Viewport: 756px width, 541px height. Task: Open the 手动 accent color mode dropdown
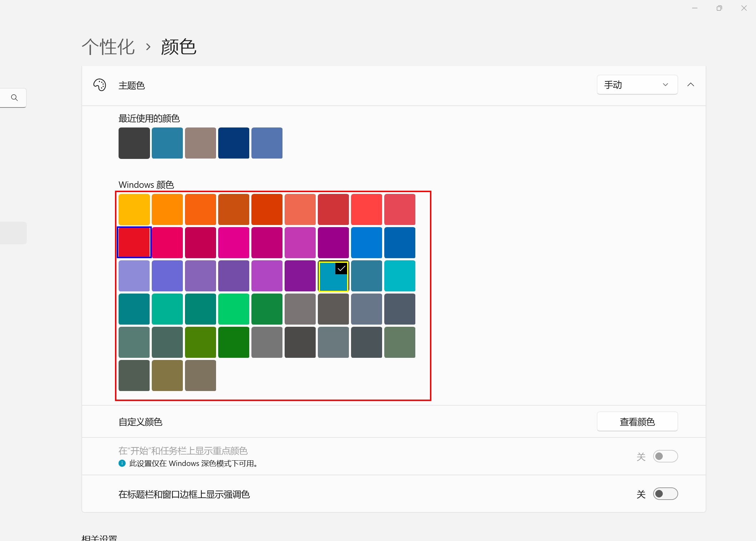tap(637, 85)
